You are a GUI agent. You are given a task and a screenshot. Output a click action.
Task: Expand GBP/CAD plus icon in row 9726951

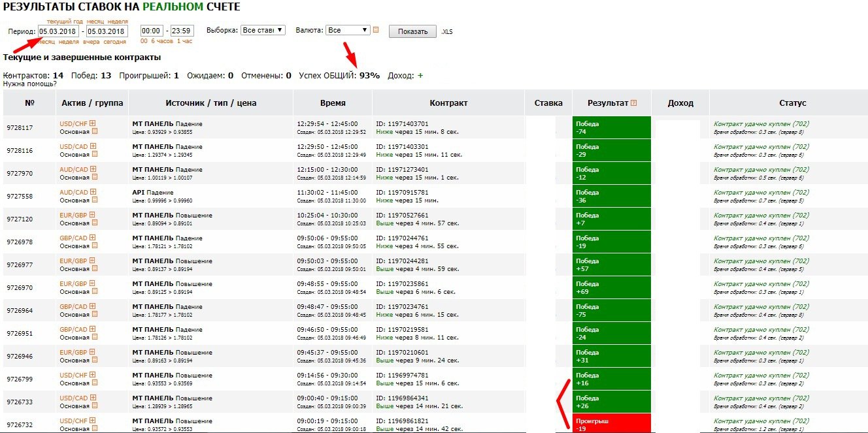click(x=92, y=329)
